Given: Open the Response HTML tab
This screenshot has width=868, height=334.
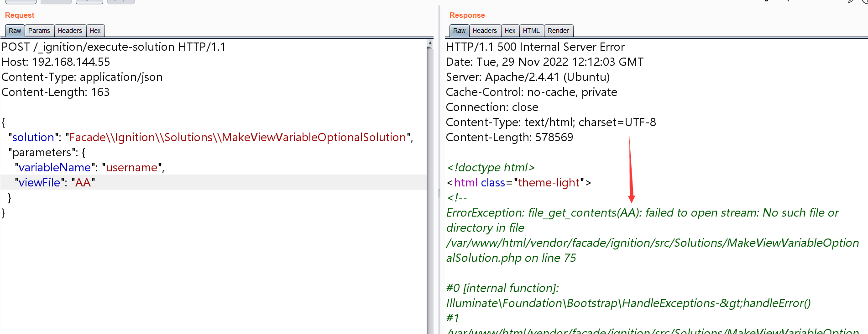Looking at the screenshot, I should [531, 31].
